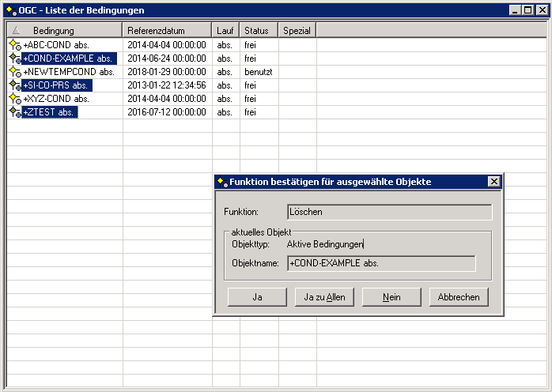Image resolution: width=552 pixels, height=392 pixels.
Task: Click the Objektname text field
Action: coord(381,263)
